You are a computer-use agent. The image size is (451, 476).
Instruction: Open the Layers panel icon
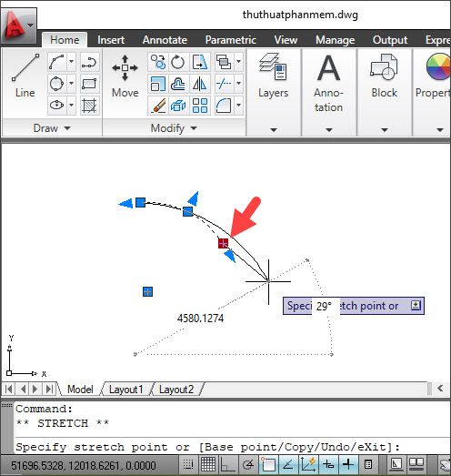274,66
